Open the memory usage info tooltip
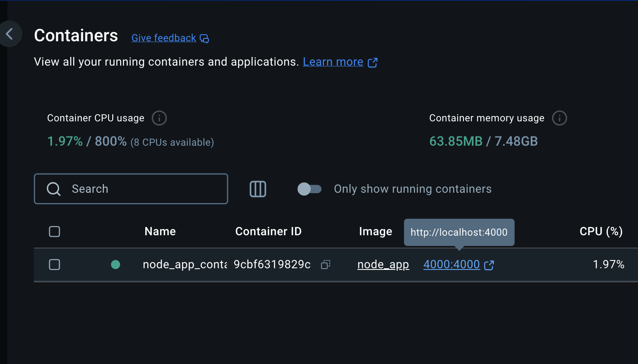Screen dimensions: 638x364 [x=559, y=118]
